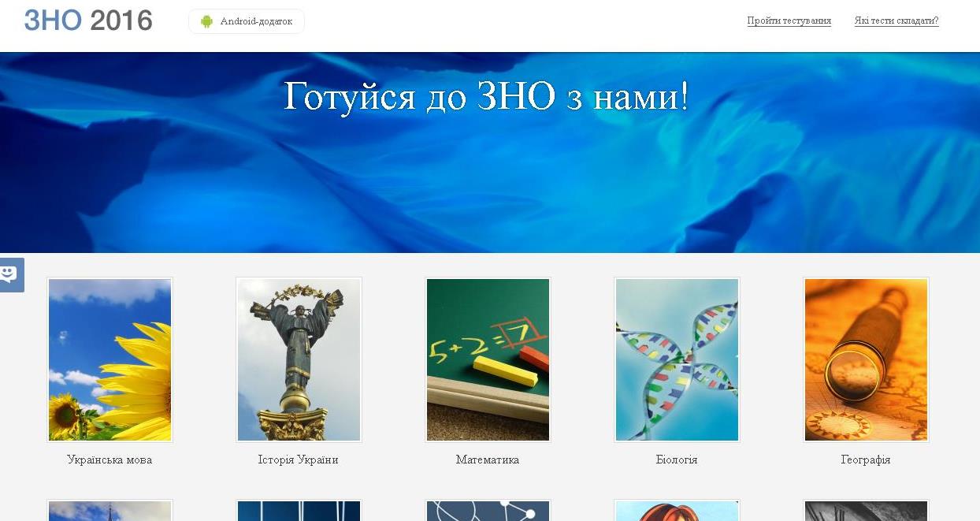Choose the chalkboard picture for Математика
Viewport: 980px width, 521px height.
[x=488, y=359]
